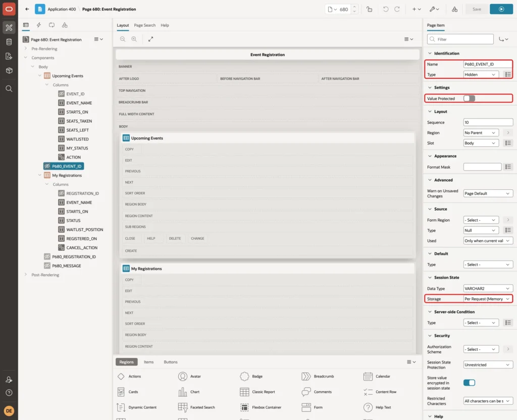Increment the page number stepper up arrow
The height and width of the screenshot is (420, 517).
tap(354, 7)
